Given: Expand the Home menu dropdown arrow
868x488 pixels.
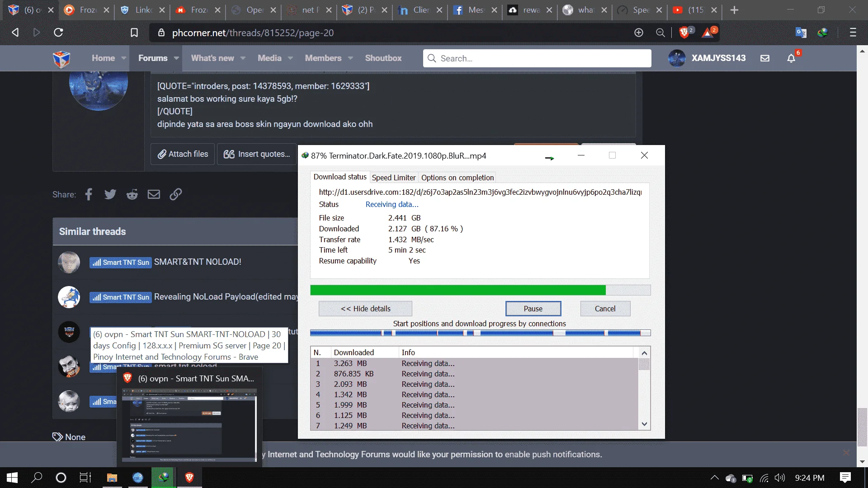Looking at the screenshot, I should [123, 58].
